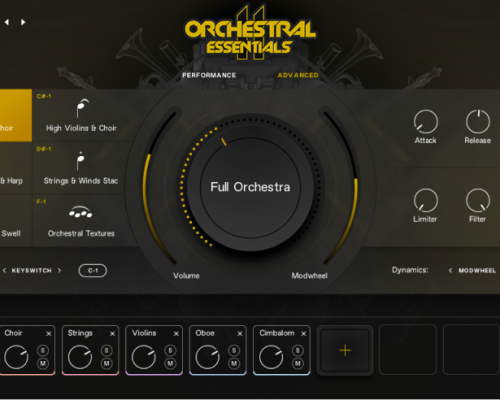Image resolution: width=500 pixels, height=400 pixels.
Task: Click the Dynamics label
Action: point(410,270)
